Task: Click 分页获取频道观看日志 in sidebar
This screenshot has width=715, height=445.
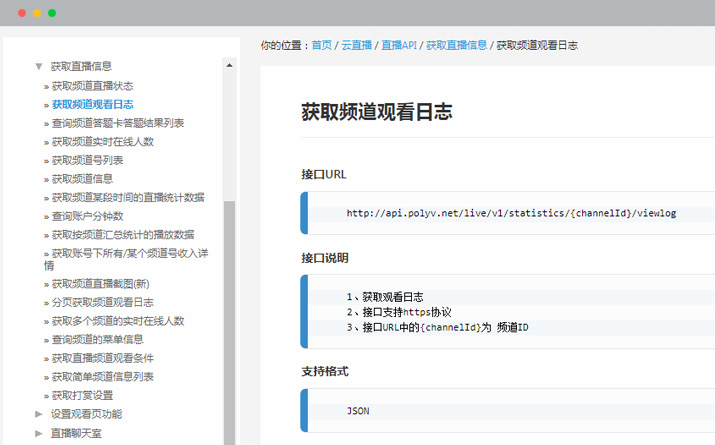Action: coord(102,302)
